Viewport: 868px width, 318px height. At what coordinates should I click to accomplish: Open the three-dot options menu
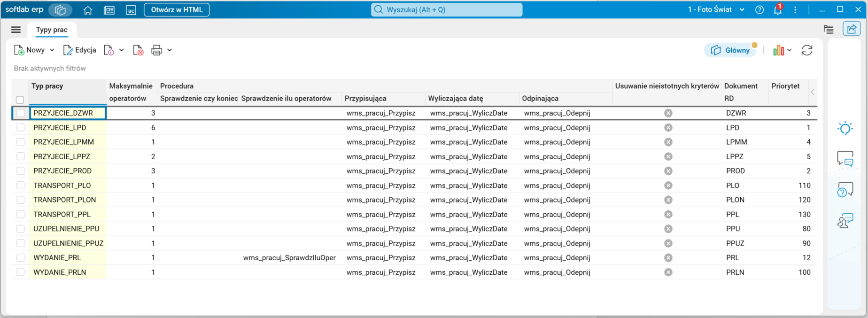click(795, 10)
